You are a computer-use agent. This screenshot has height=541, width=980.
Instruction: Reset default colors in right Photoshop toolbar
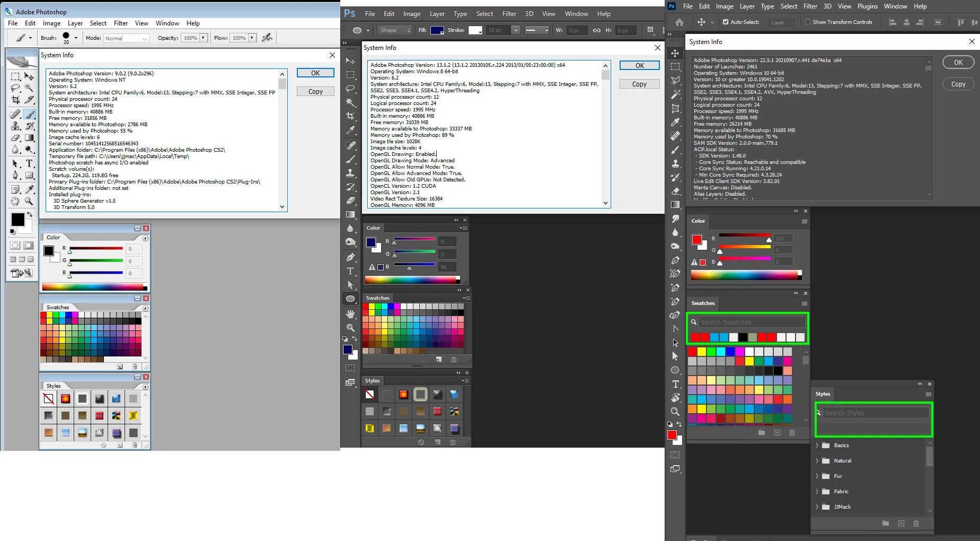point(670,424)
